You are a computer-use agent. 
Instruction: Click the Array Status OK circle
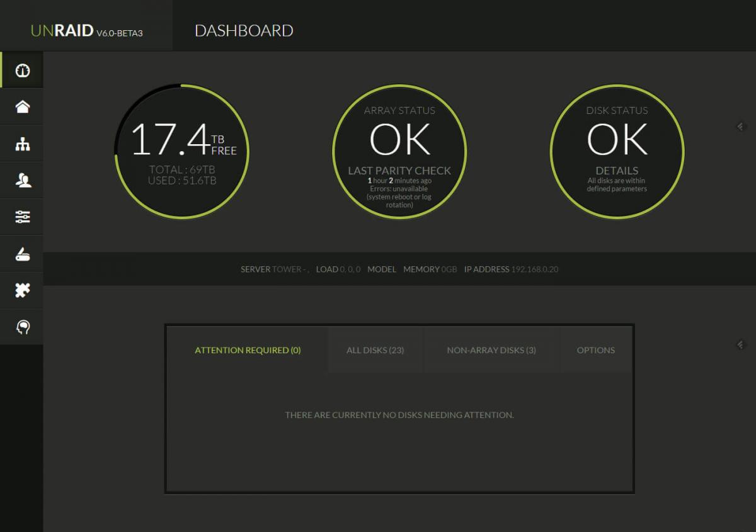(x=399, y=151)
